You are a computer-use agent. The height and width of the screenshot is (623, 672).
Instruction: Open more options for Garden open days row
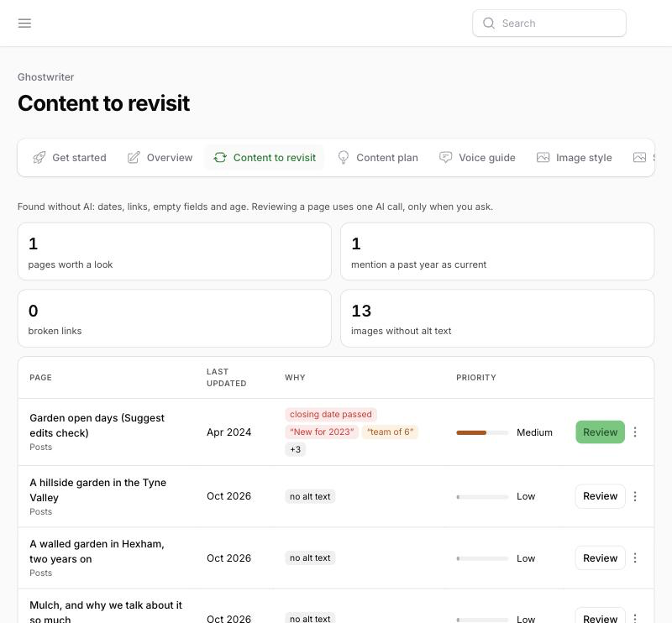point(635,432)
